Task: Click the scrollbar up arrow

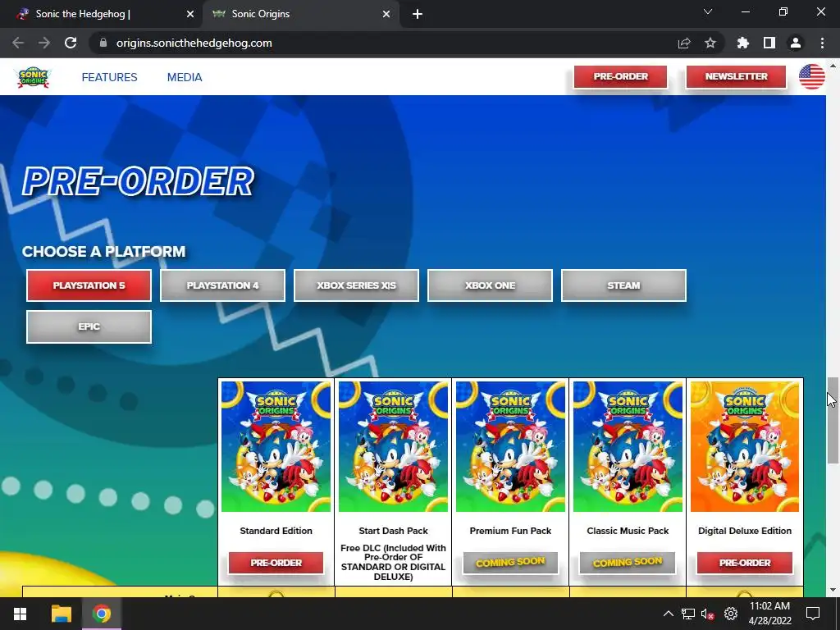Action: click(x=833, y=65)
